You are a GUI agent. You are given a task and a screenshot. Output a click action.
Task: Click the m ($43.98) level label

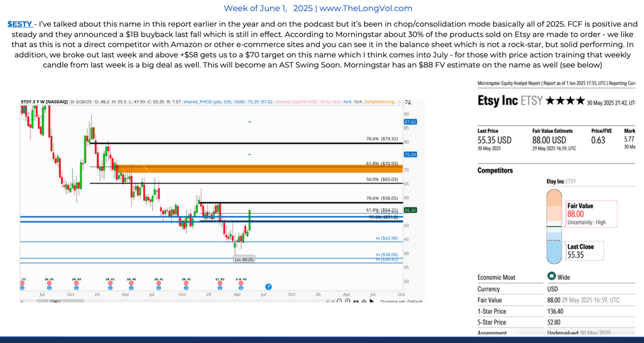pyautogui.click(x=387, y=238)
